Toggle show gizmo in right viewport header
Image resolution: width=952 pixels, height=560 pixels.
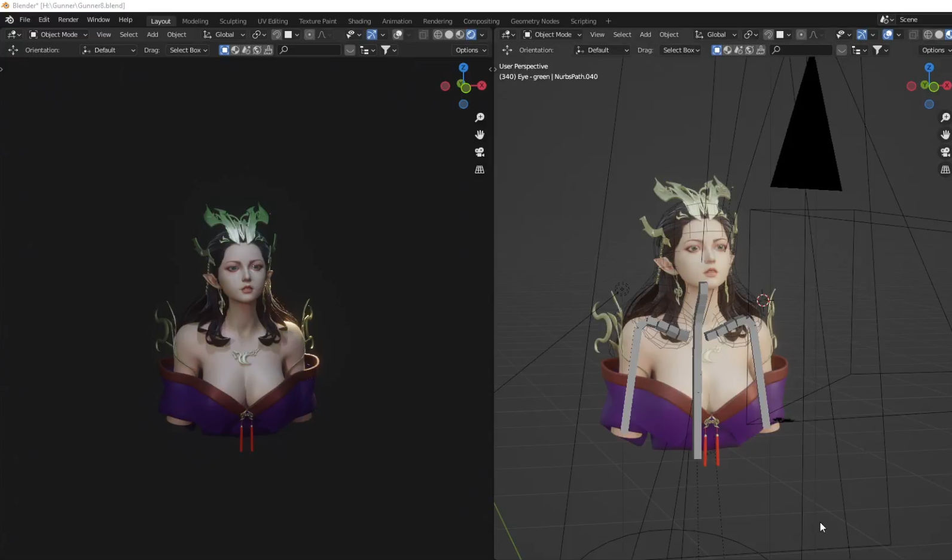[x=862, y=35]
